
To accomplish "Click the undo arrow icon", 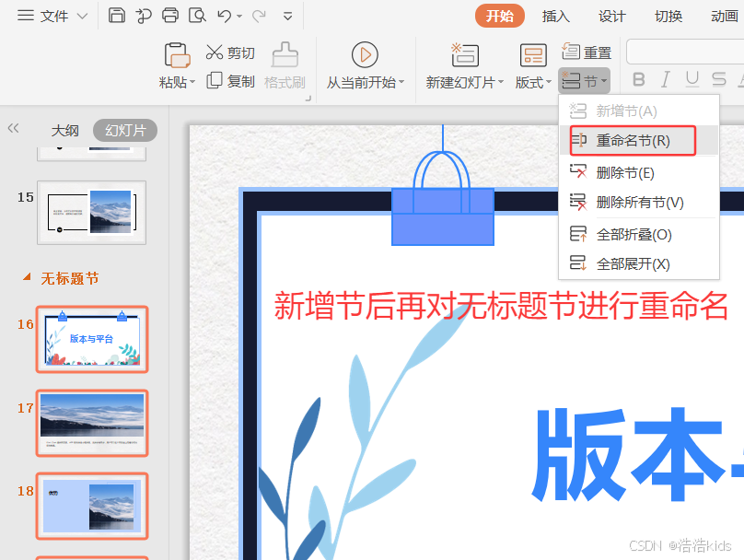I will [224, 17].
